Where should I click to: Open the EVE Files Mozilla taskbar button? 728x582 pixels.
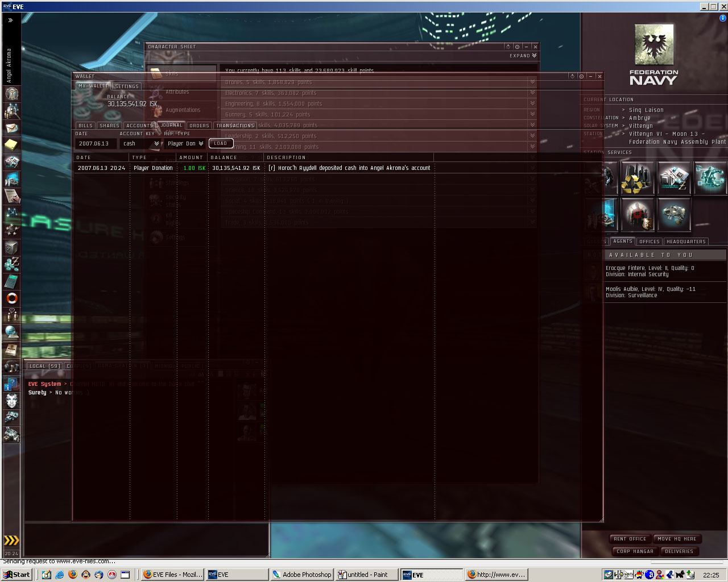pyautogui.click(x=172, y=575)
